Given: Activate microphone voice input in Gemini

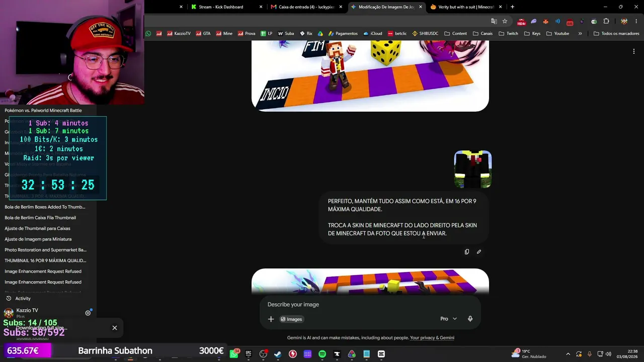Looking at the screenshot, I should tap(470, 319).
